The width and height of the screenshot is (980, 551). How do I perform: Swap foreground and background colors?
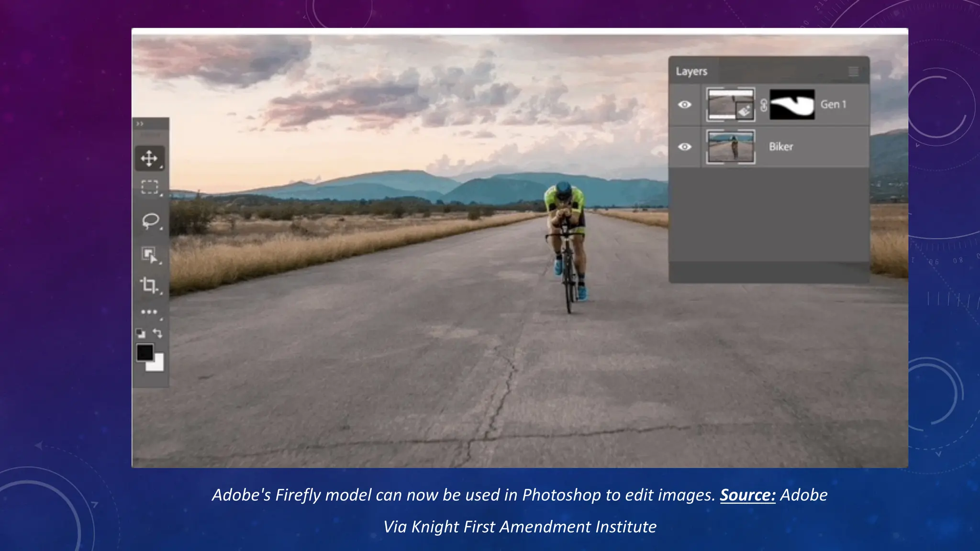[157, 333]
